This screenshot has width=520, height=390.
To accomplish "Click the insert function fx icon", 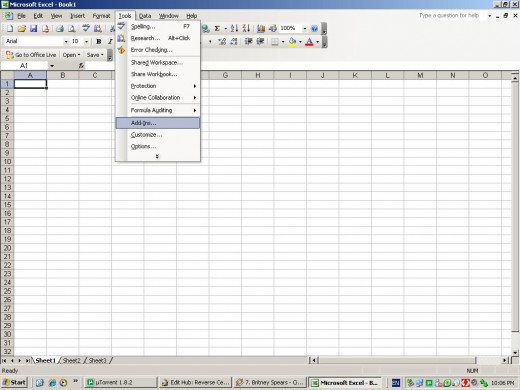I will 81,66.
